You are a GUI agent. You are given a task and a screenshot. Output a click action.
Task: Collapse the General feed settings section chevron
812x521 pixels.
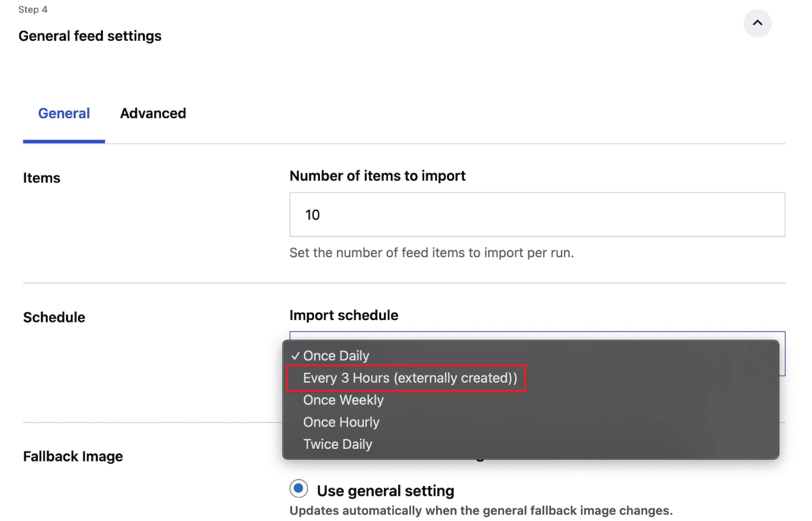(757, 23)
